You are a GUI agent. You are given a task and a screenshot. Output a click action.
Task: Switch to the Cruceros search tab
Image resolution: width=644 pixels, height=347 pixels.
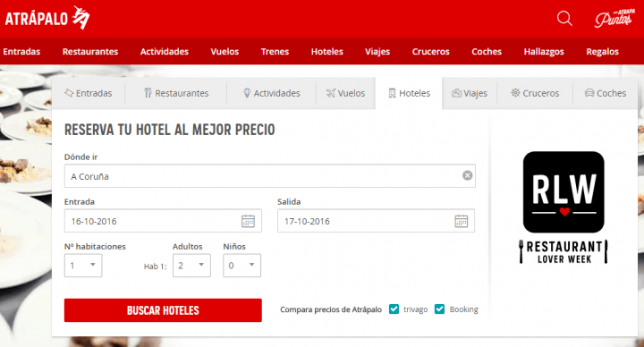point(535,93)
